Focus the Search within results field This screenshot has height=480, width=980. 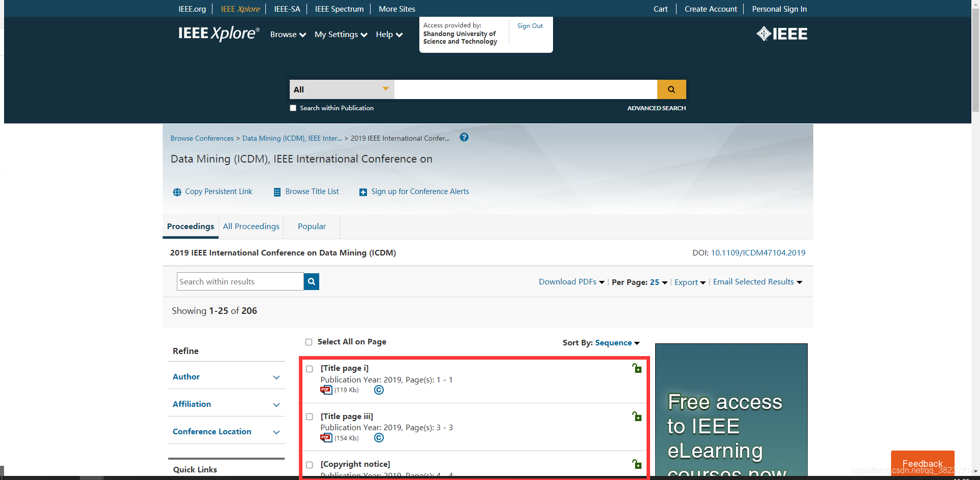point(240,281)
